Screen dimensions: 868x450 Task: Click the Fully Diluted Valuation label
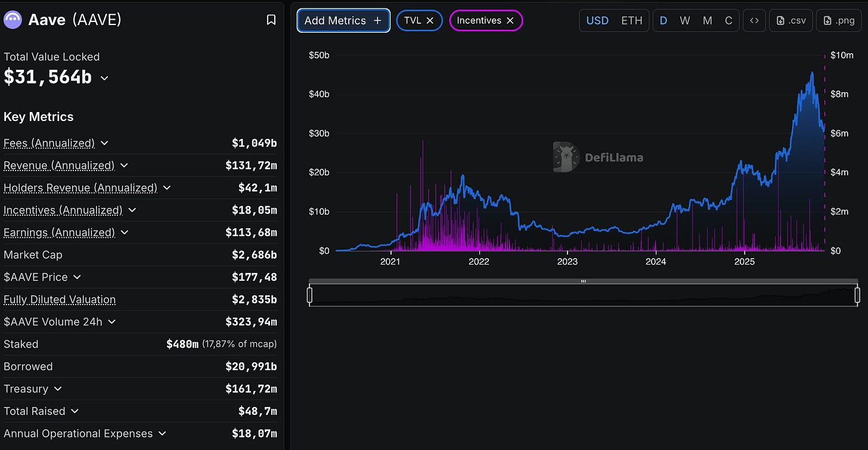[60, 299]
